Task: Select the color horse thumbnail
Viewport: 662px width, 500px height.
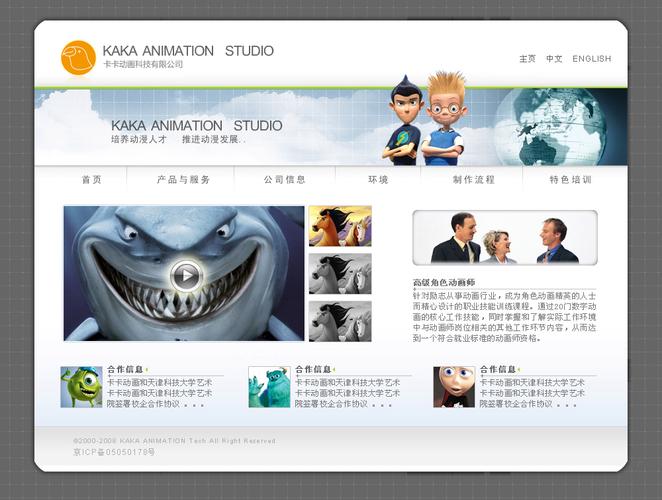Action: click(340, 226)
